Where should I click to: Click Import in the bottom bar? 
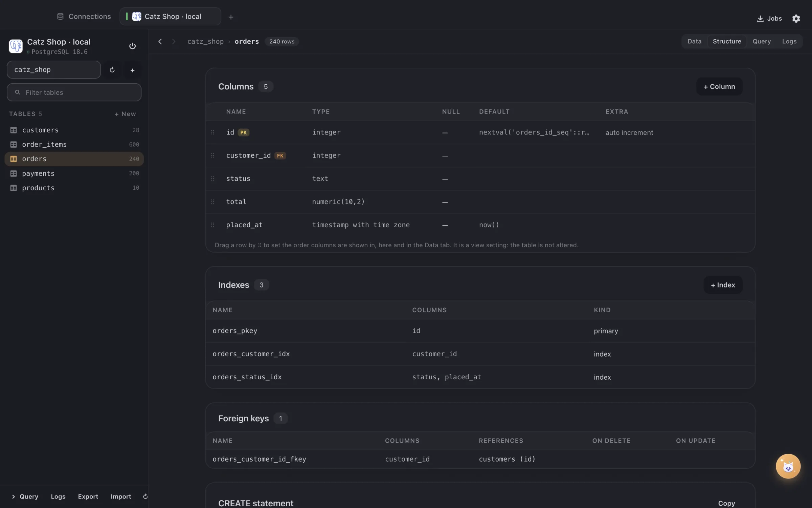pos(121,496)
